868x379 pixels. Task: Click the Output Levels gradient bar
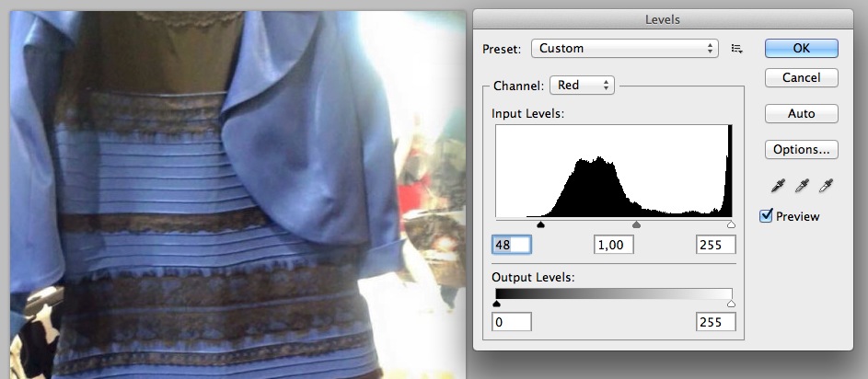coord(614,293)
